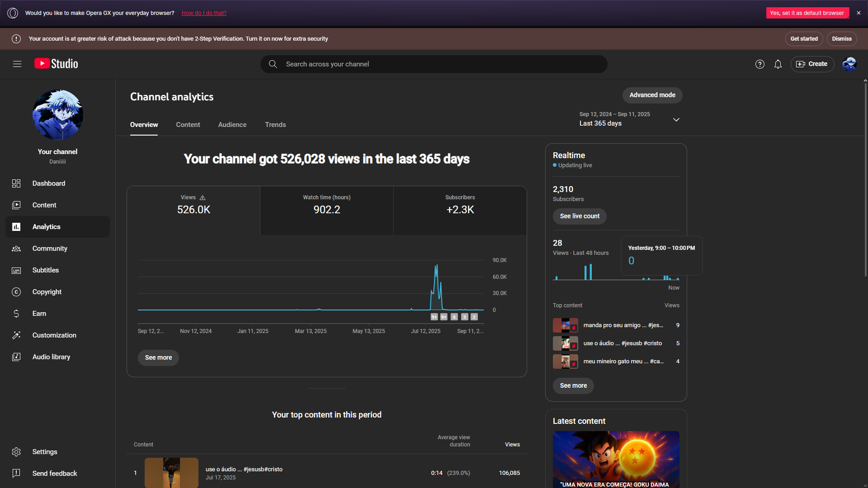868x488 pixels.
Task: Open the Dashboard section
Action: coord(49,183)
